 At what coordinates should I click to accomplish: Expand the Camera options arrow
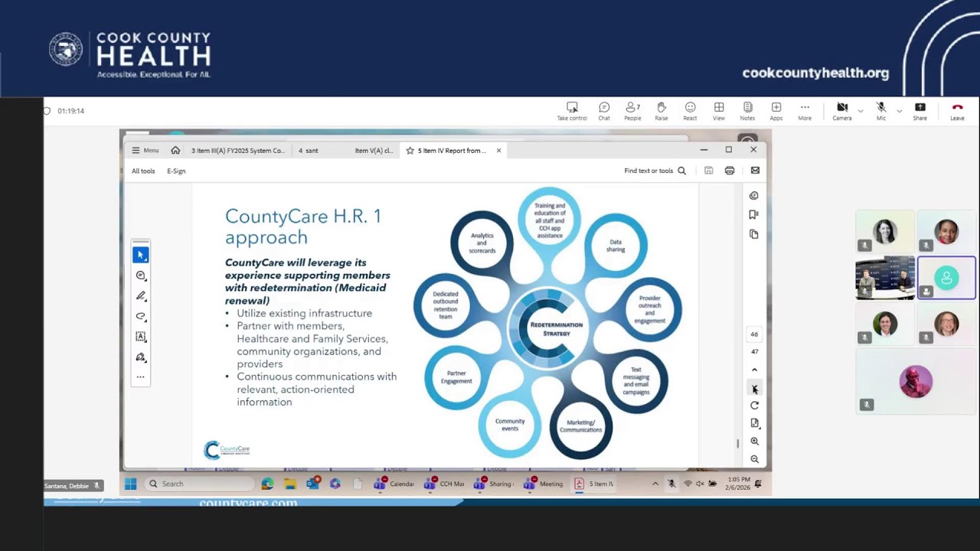pyautogui.click(x=860, y=111)
